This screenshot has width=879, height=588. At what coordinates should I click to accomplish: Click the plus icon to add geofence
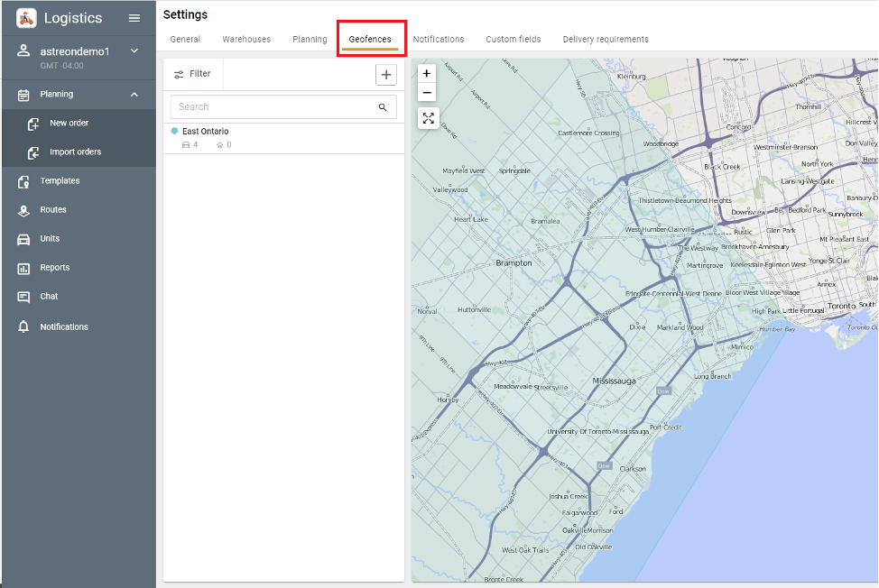click(x=385, y=75)
